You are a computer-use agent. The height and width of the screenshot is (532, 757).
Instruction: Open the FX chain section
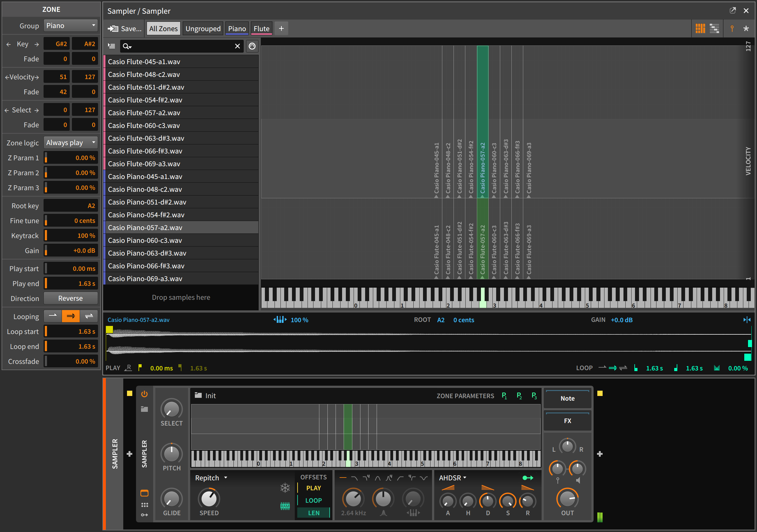click(567, 421)
